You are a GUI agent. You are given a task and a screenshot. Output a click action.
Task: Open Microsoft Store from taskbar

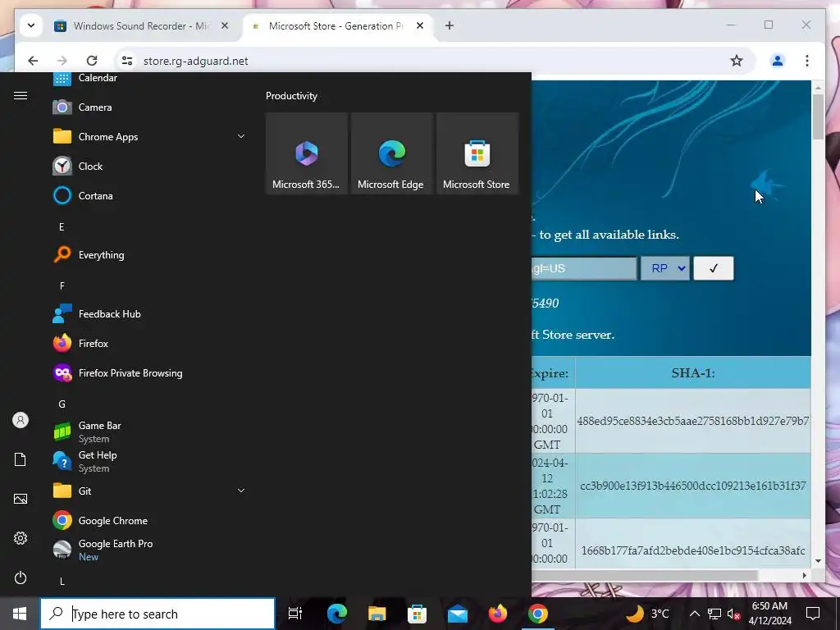[x=418, y=614]
